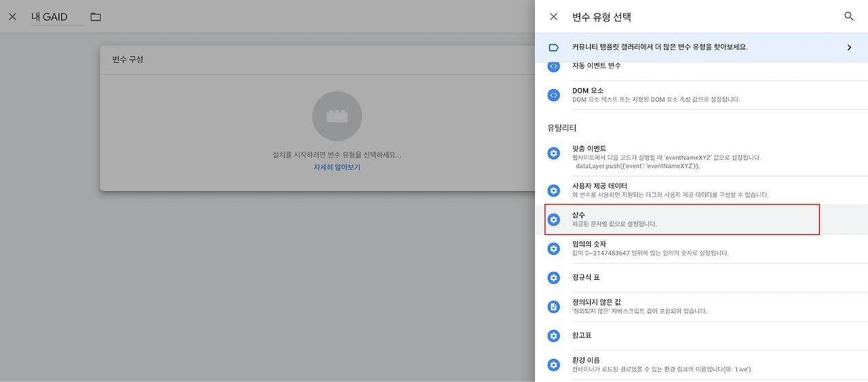Select the 맞춤 이벤트 variable type
This screenshot has width=868, height=382.
[701, 156]
